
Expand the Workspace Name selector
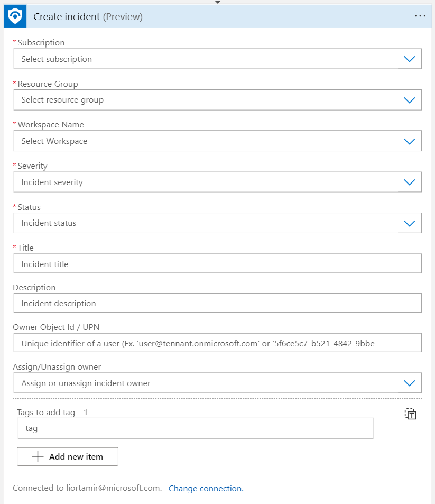coord(409,141)
